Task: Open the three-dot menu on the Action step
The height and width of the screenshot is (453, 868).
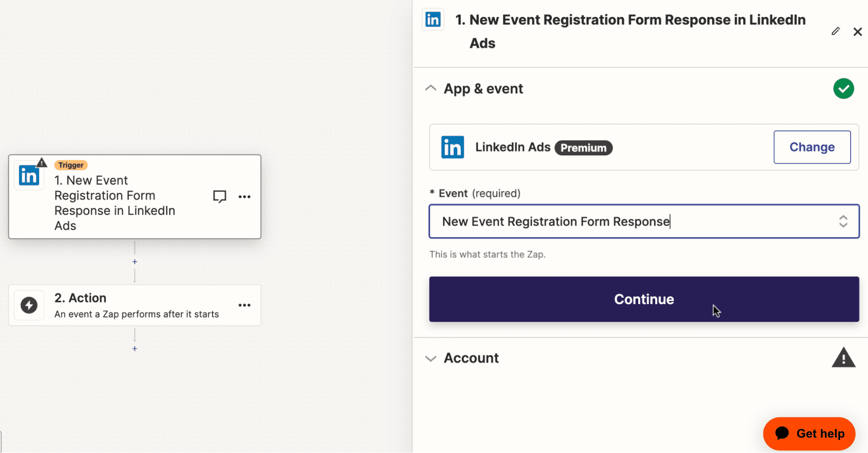Action: point(244,305)
